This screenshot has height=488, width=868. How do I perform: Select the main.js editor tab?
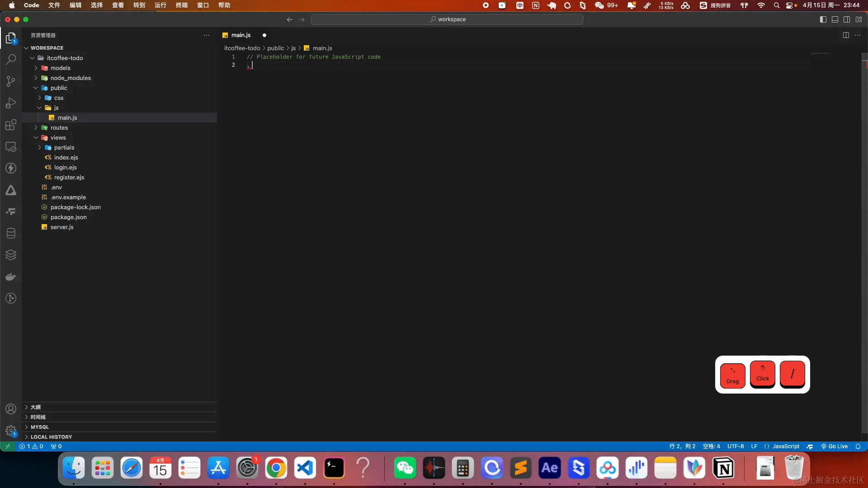[241, 35]
